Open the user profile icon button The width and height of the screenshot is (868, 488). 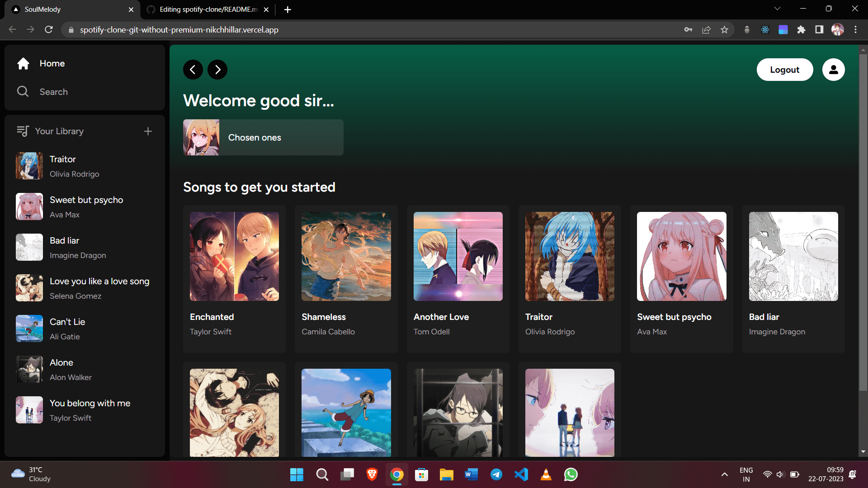coord(833,70)
